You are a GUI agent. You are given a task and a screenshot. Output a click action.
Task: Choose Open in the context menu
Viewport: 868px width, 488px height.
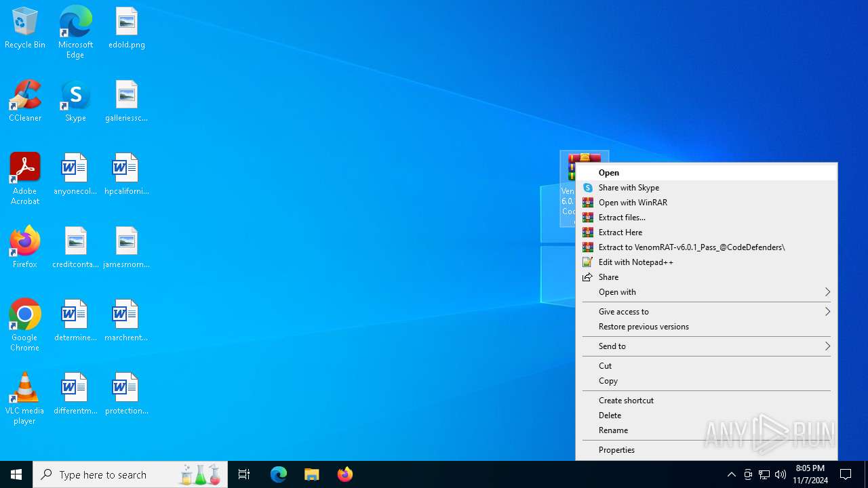pos(707,173)
